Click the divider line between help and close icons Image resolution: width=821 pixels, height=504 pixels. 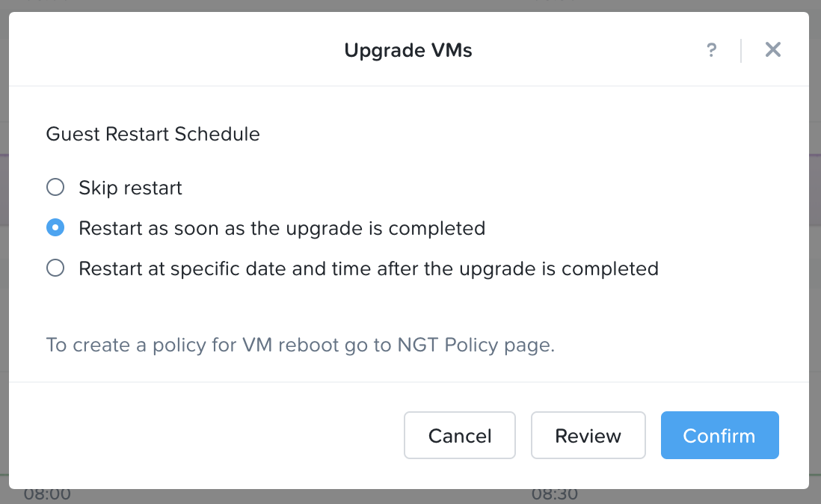(x=741, y=50)
